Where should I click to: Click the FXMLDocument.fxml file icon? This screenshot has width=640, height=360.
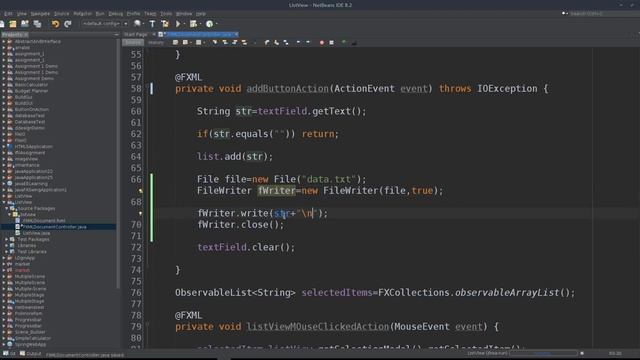[x=18, y=220]
